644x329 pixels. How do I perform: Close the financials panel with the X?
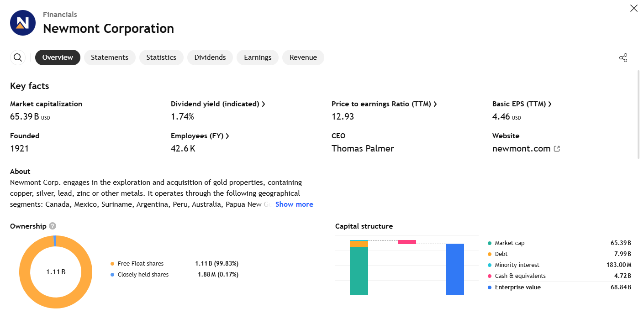[x=634, y=8]
